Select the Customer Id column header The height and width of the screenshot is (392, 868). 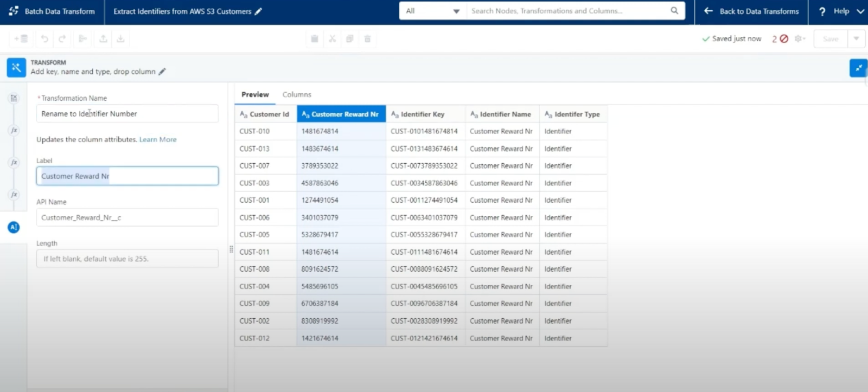pyautogui.click(x=266, y=114)
